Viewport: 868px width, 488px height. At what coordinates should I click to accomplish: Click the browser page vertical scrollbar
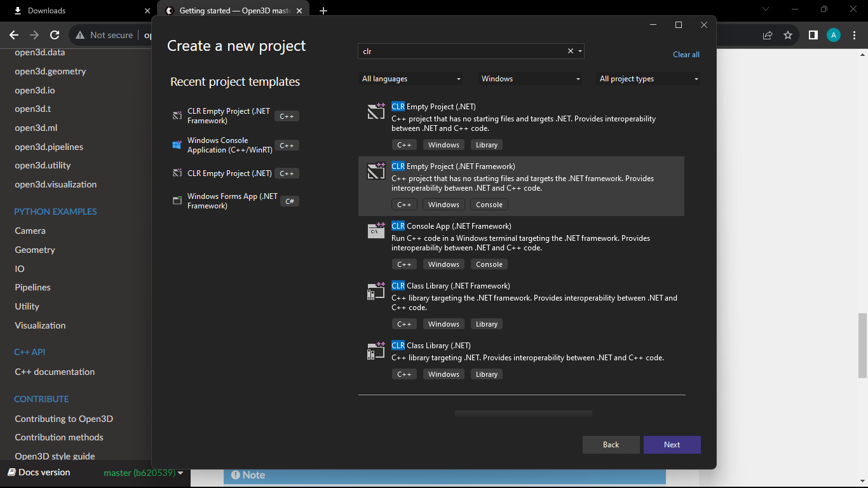tap(862, 346)
